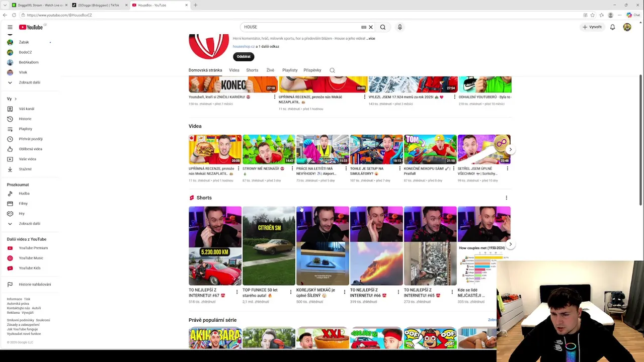644x362 pixels.
Task: Open YouTube Music link
Action: (x=30, y=258)
